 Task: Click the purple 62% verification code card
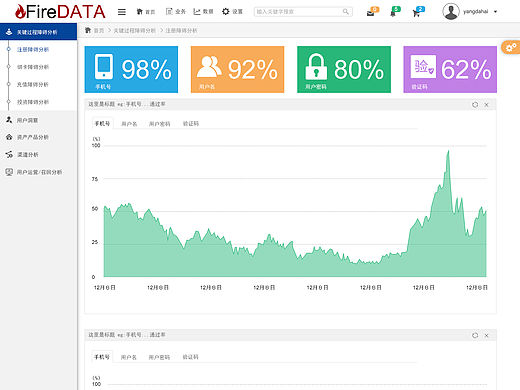450,69
